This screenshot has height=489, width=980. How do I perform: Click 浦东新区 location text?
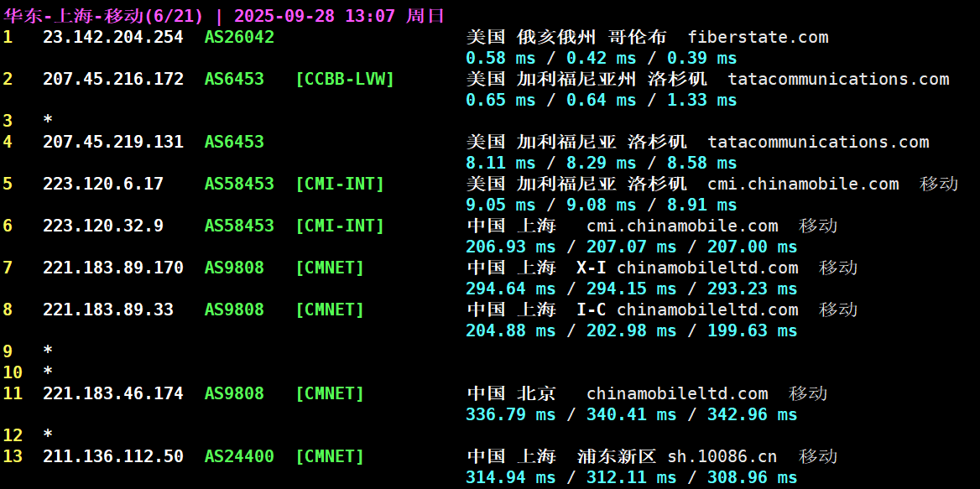click(616, 456)
